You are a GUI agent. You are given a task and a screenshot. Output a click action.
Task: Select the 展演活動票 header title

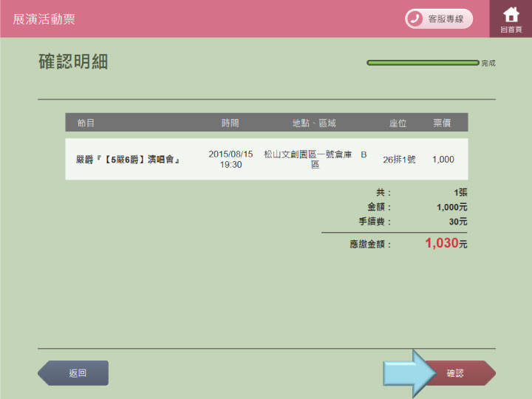point(44,19)
